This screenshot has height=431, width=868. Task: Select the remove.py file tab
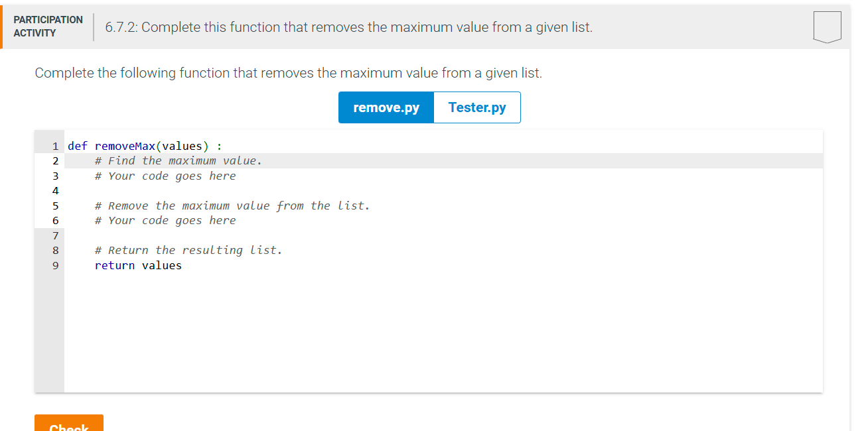point(386,107)
